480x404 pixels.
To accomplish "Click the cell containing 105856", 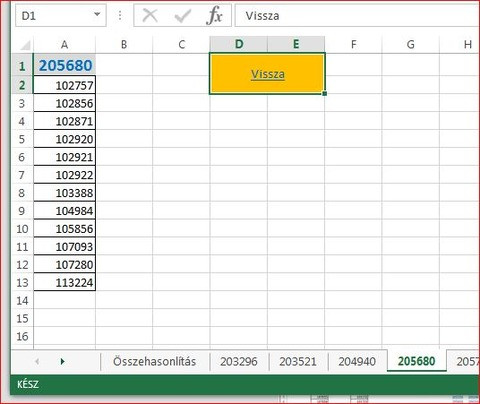I will [x=65, y=229].
